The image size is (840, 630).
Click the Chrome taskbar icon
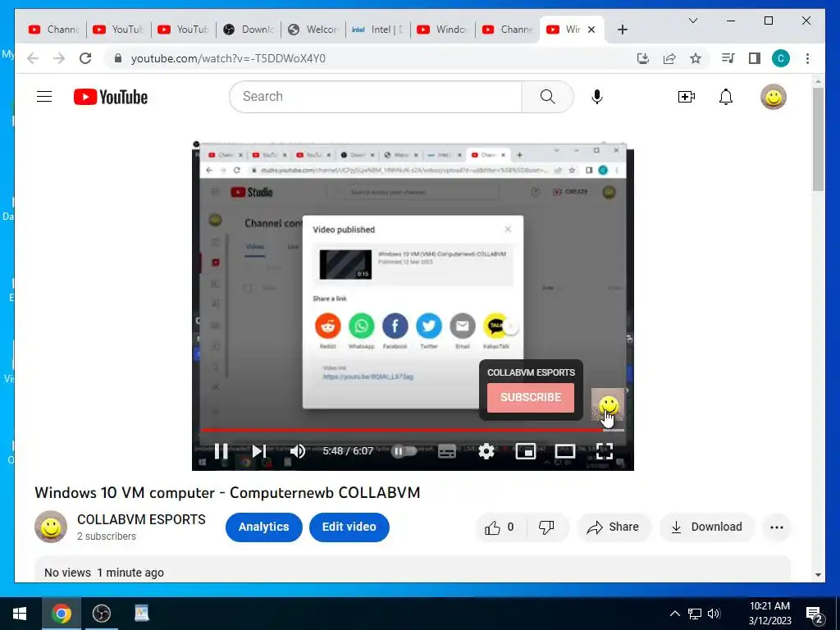[x=61, y=614]
